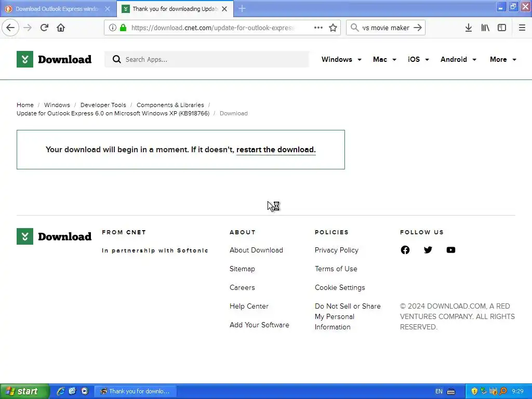Open the Careers footer link
The height and width of the screenshot is (399, 532).
click(x=242, y=287)
